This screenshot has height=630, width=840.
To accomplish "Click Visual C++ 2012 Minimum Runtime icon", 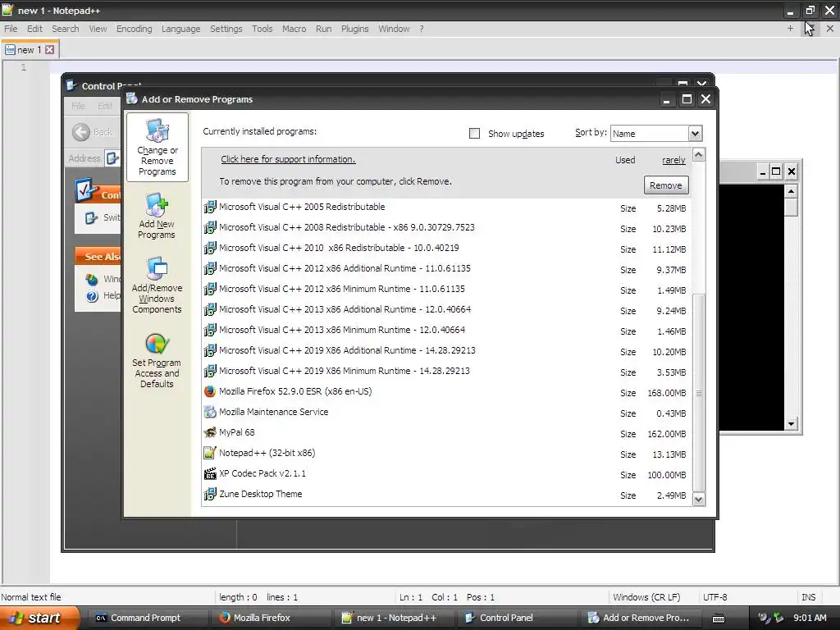I will pyautogui.click(x=210, y=290).
